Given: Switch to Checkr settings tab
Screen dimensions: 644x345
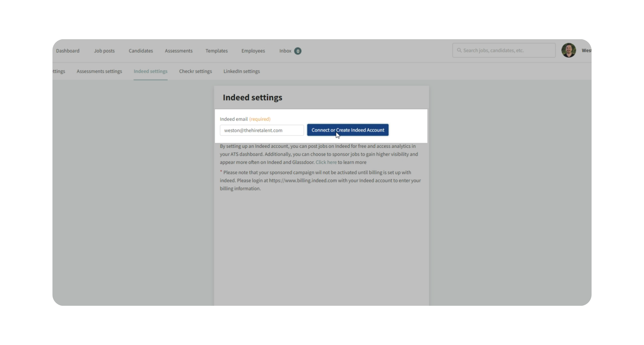Looking at the screenshot, I should coord(195,71).
